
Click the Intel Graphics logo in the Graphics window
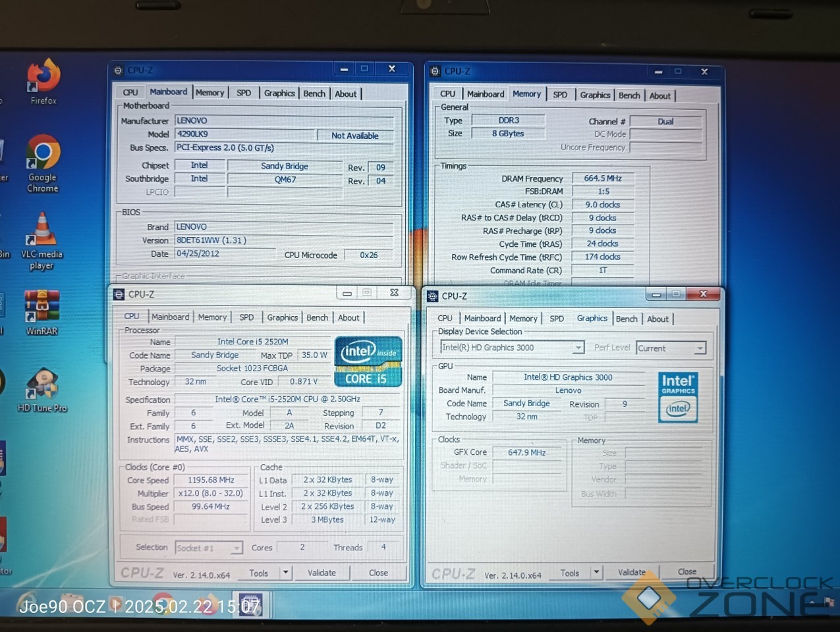tap(678, 397)
